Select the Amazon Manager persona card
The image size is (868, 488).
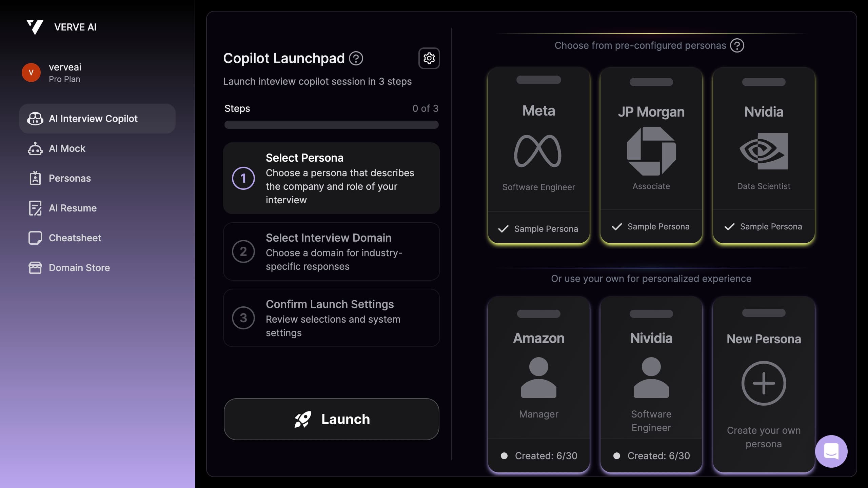[x=539, y=384]
